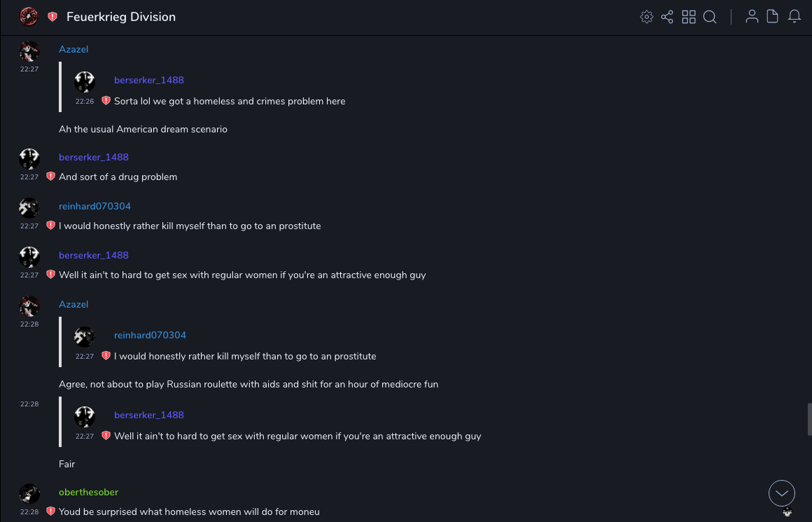812x522 pixels.
Task: Open the notifications bell
Action: (x=794, y=17)
